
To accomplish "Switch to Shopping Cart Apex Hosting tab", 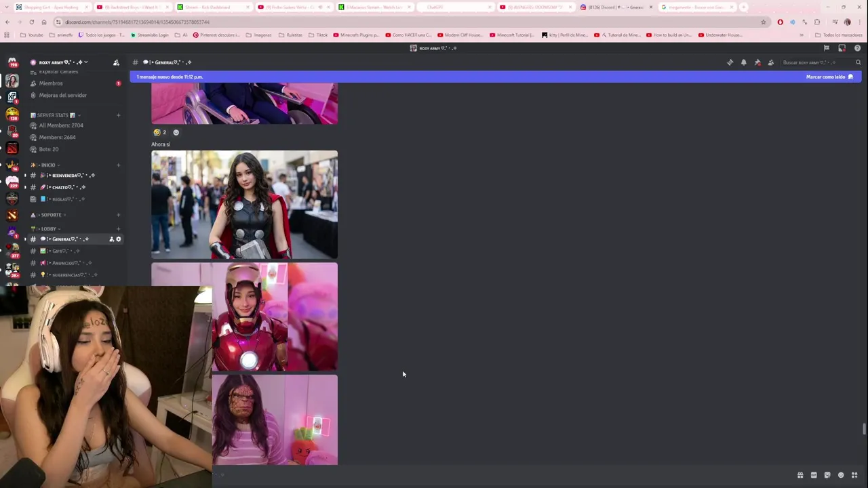I will point(52,7).
